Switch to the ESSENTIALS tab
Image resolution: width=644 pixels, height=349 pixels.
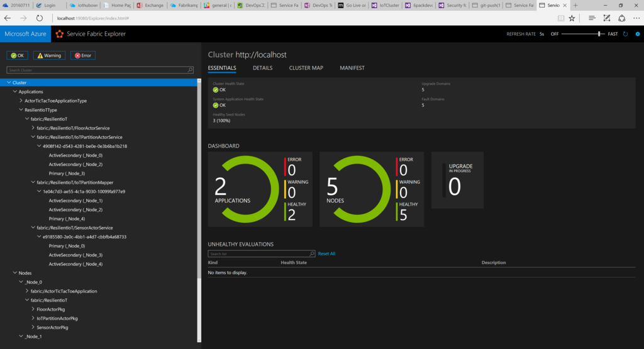tap(222, 68)
